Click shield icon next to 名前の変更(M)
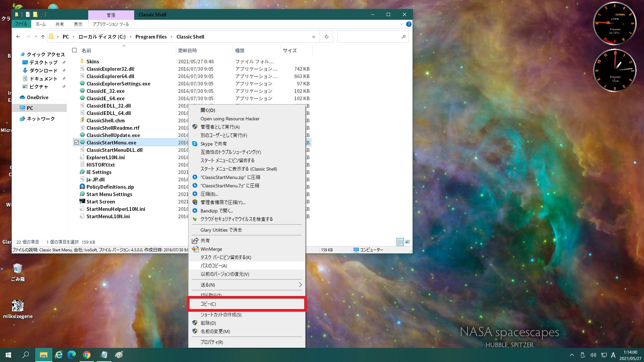 click(195, 331)
